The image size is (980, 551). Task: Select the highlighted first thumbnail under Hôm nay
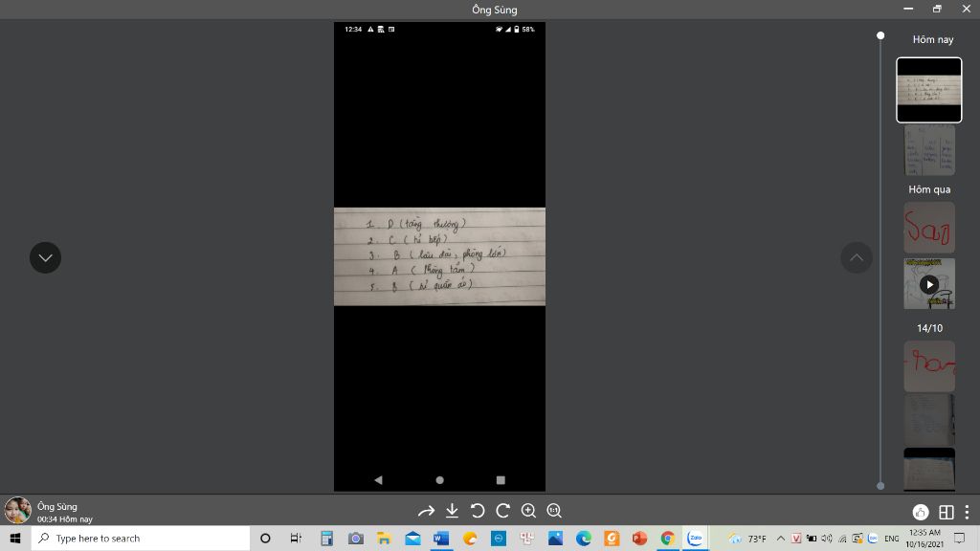coord(928,90)
